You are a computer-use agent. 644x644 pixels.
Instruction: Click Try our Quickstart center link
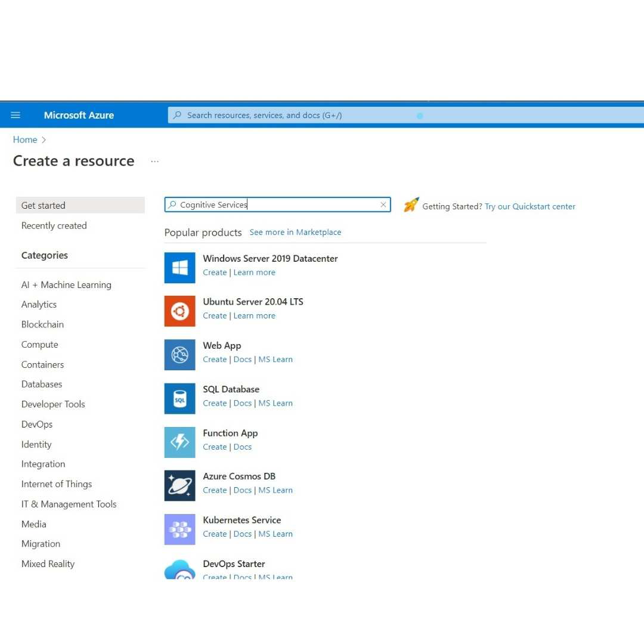coord(530,206)
